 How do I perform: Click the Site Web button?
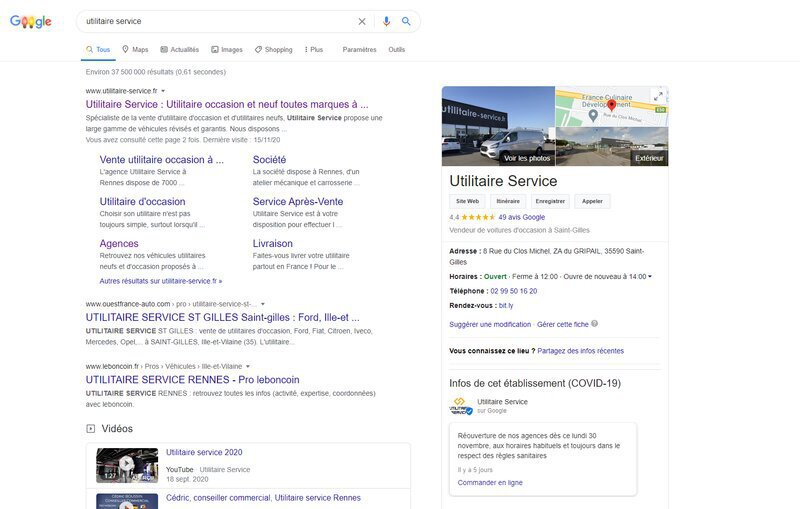[x=467, y=201]
